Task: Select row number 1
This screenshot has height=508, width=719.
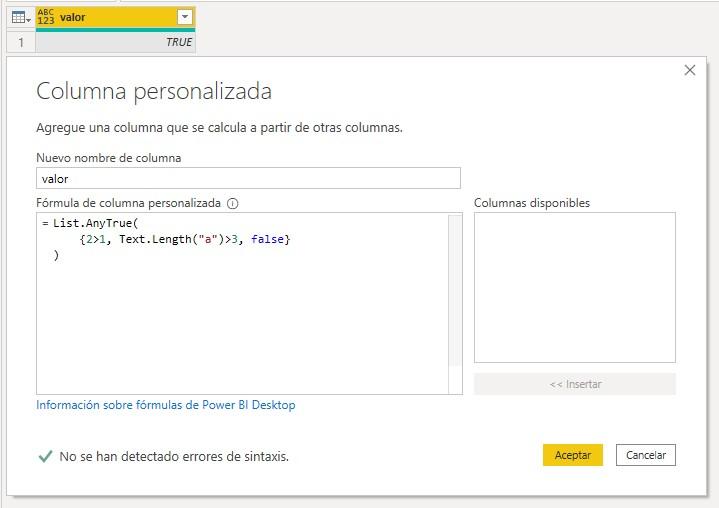Action: [20, 42]
